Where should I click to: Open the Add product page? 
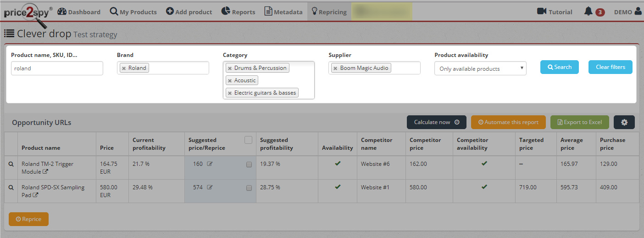click(189, 11)
